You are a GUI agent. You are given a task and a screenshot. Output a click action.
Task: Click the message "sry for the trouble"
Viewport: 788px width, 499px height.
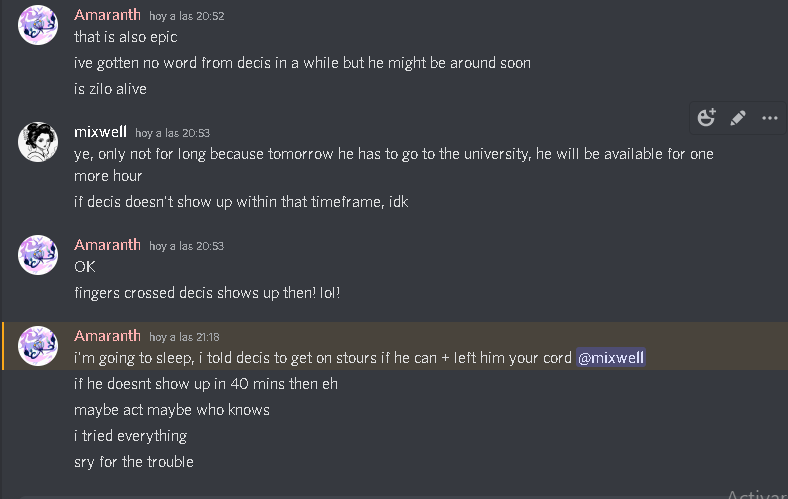(133, 462)
